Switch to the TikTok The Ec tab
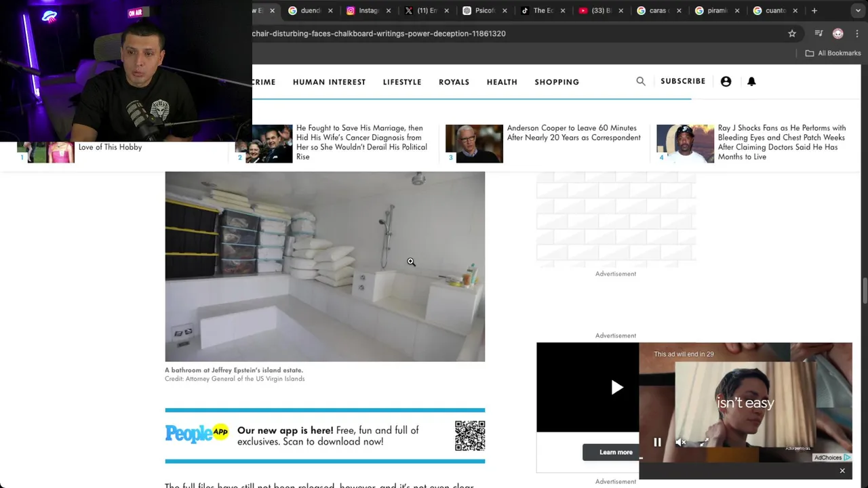This screenshot has height=488, width=868. (543, 10)
